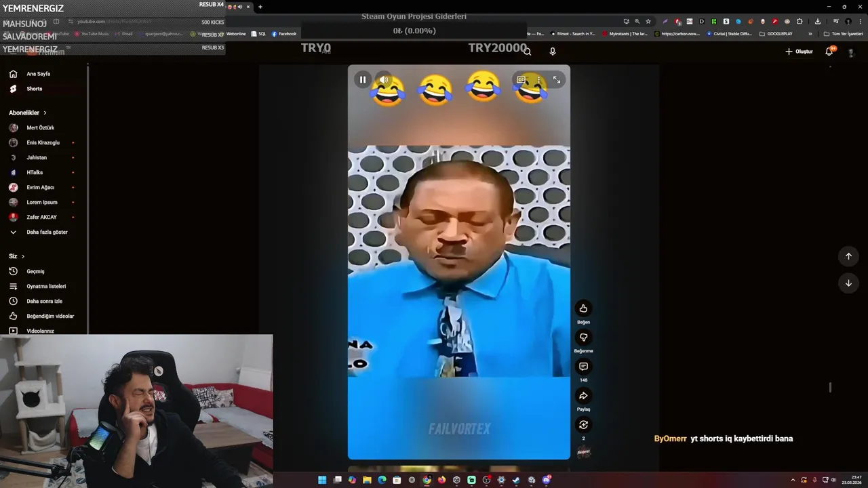
Task: Show hidden bookmarks with double chevron
Action: (x=810, y=34)
